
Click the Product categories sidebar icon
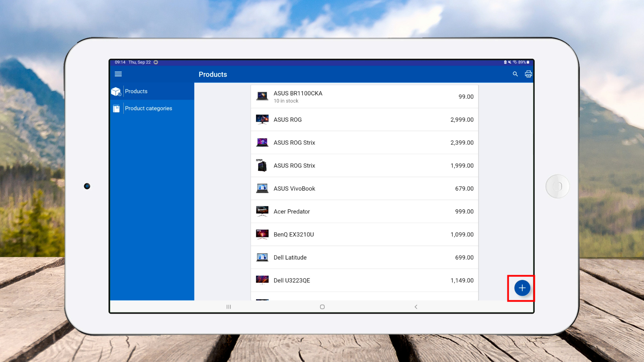(116, 109)
